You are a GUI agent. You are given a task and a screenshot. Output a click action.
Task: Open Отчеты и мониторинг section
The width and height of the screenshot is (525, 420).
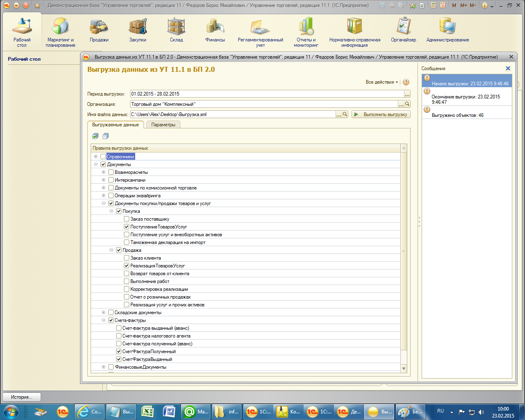pyautogui.click(x=306, y=33)
